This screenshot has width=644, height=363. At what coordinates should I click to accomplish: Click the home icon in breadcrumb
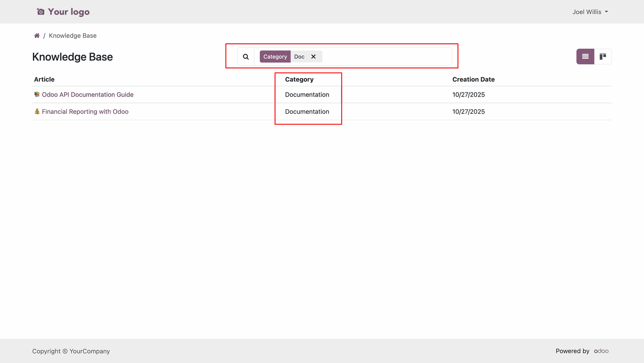point(37,36)
